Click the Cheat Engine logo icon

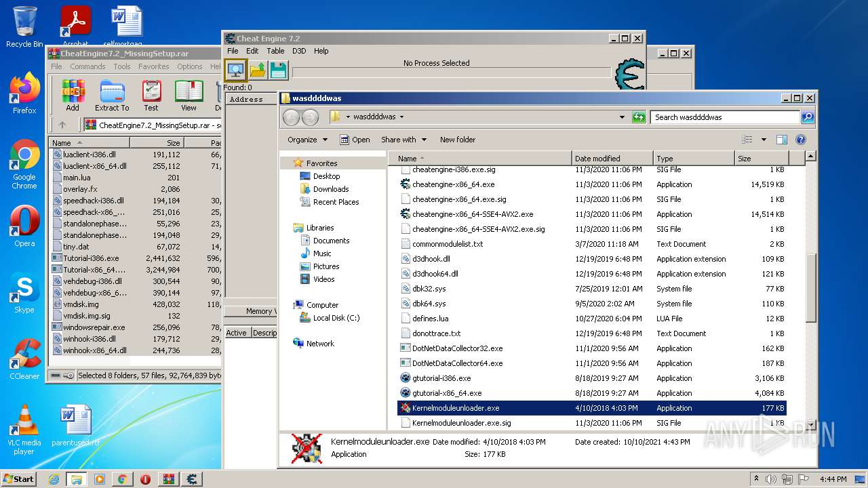coord(629,75)
